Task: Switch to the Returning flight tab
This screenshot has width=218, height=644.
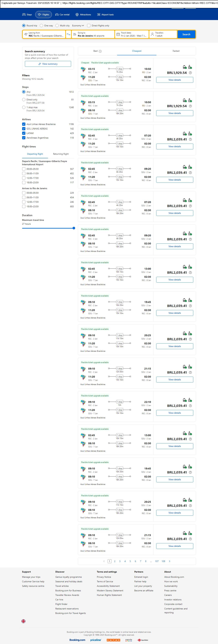Action: (61, 154)
